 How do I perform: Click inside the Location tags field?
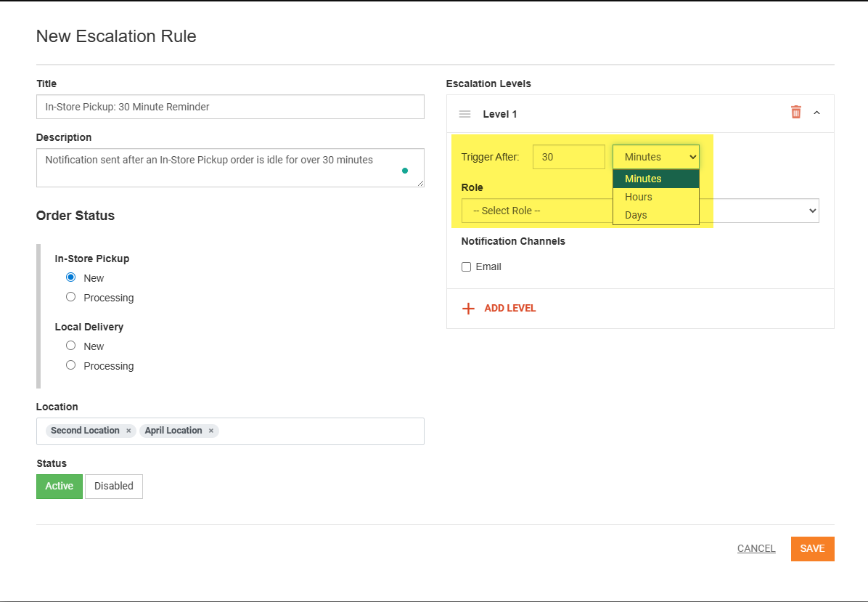pos(230,431)
